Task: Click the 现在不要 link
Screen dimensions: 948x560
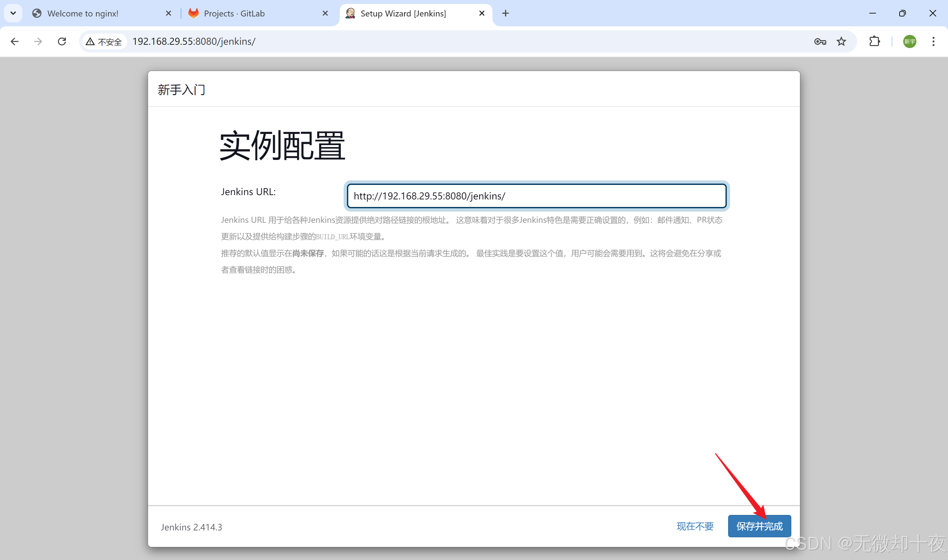Action: click(695, 526)
